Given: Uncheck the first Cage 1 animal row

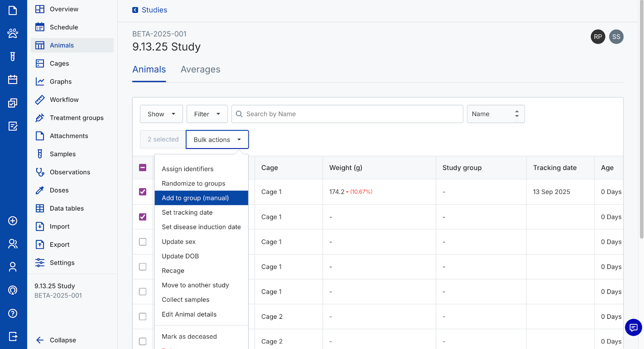Looking at the screenshot, I should 142,192.
